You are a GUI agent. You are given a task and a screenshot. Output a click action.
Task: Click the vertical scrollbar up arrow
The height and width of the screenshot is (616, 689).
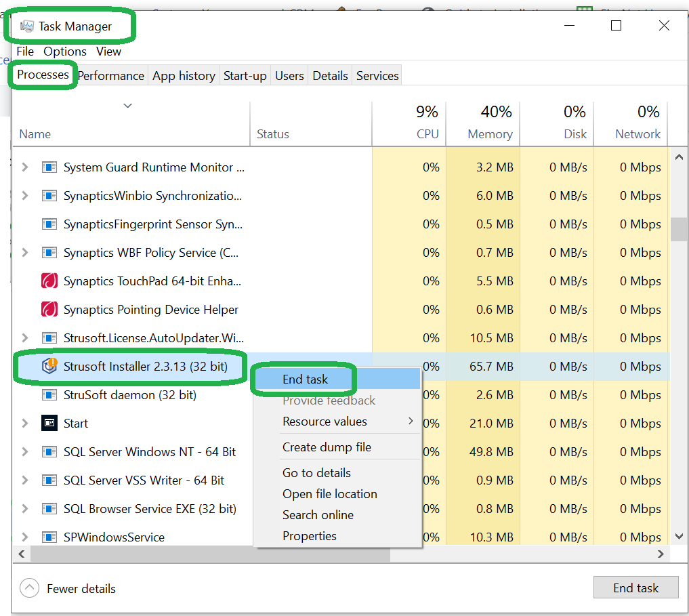tap(679, 157)
